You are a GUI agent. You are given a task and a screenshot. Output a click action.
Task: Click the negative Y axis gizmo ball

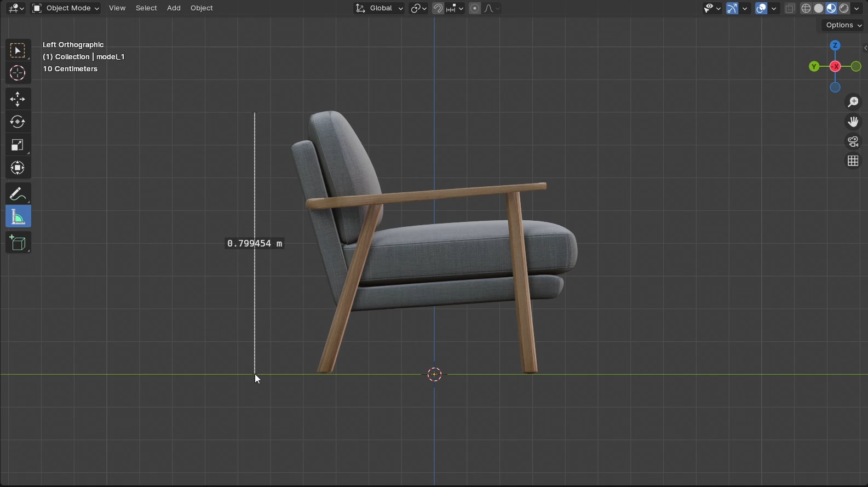point(856,66)
